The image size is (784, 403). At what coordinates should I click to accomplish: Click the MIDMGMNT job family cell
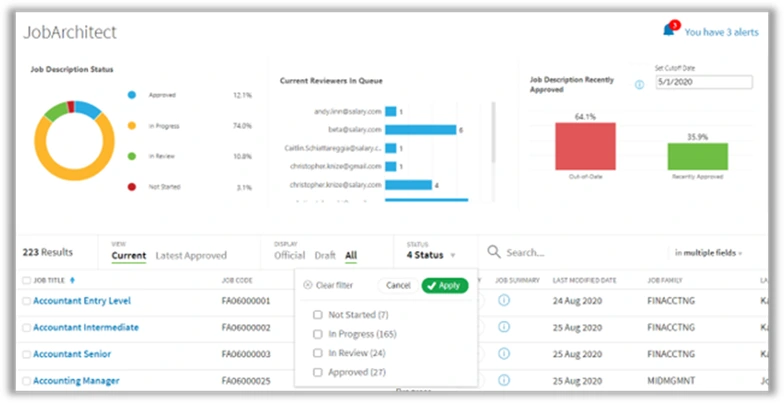670,381
